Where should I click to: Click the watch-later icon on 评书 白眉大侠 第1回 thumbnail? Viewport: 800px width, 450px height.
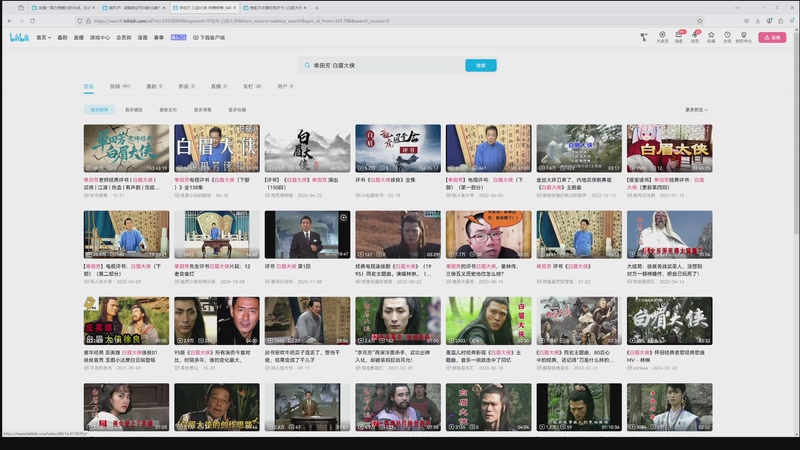click(343, 218)
